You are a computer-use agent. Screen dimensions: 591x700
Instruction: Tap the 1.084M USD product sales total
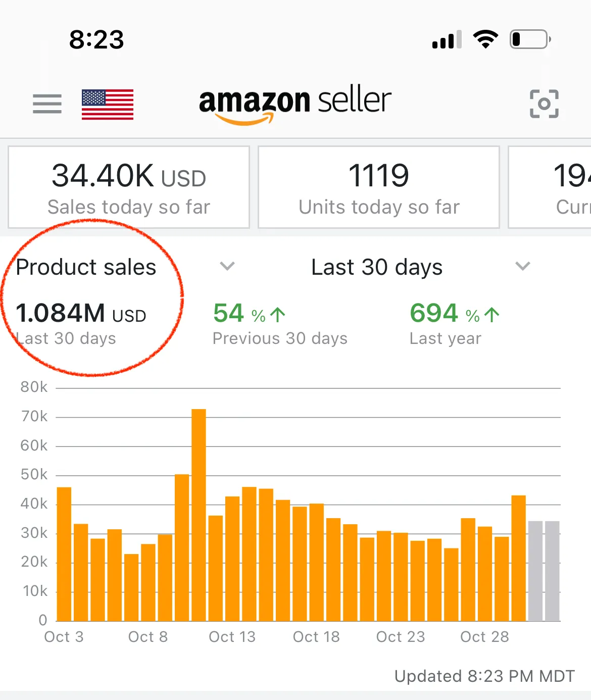pos(81,314)
